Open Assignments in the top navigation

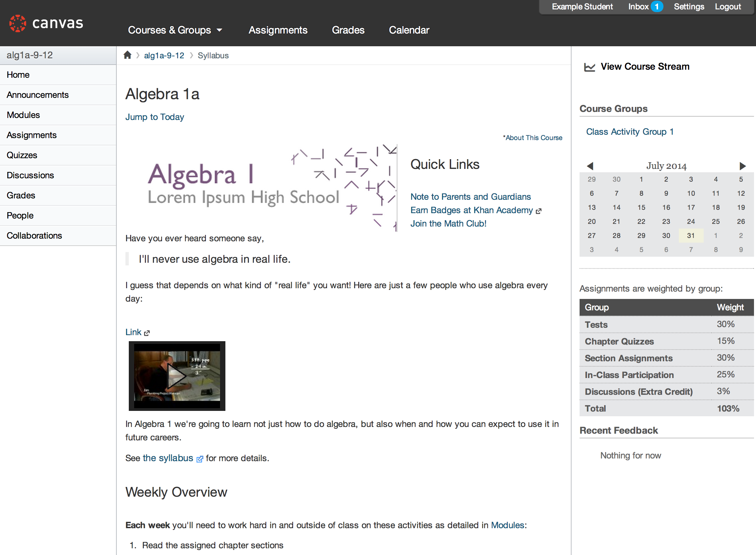point(278,30)
